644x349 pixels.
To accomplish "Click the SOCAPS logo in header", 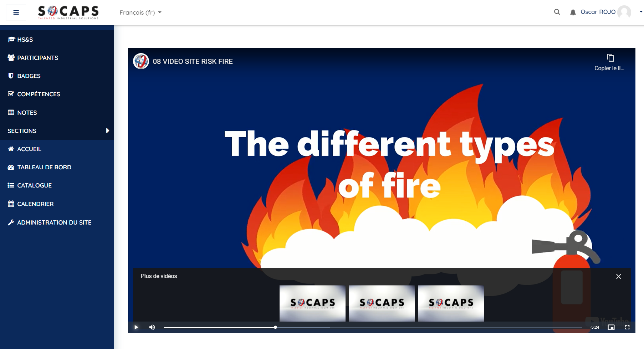I will pyautogui.click(x=68, y=12).
